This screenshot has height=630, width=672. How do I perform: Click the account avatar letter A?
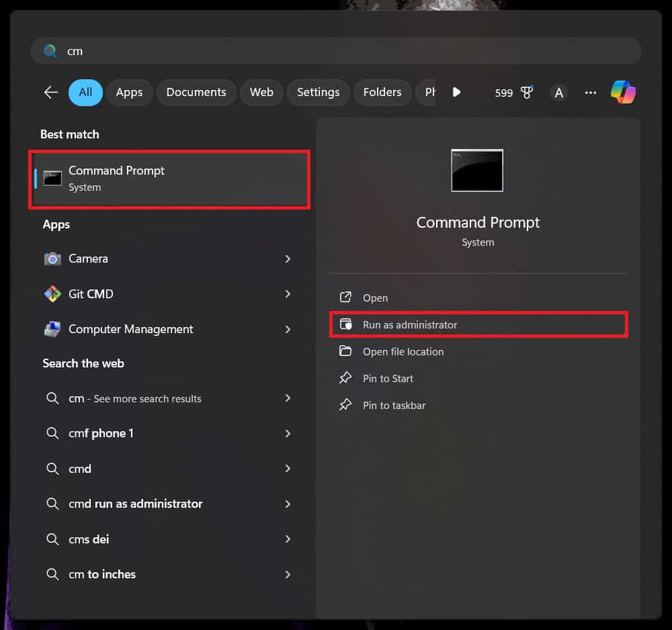point(558,93)
